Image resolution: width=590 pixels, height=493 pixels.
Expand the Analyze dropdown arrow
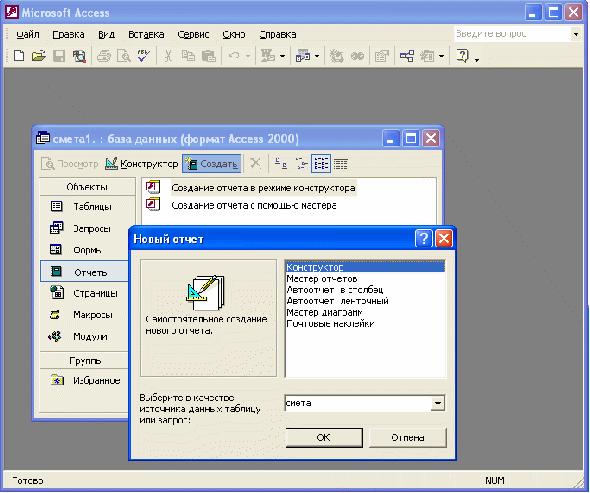[317, 56]
